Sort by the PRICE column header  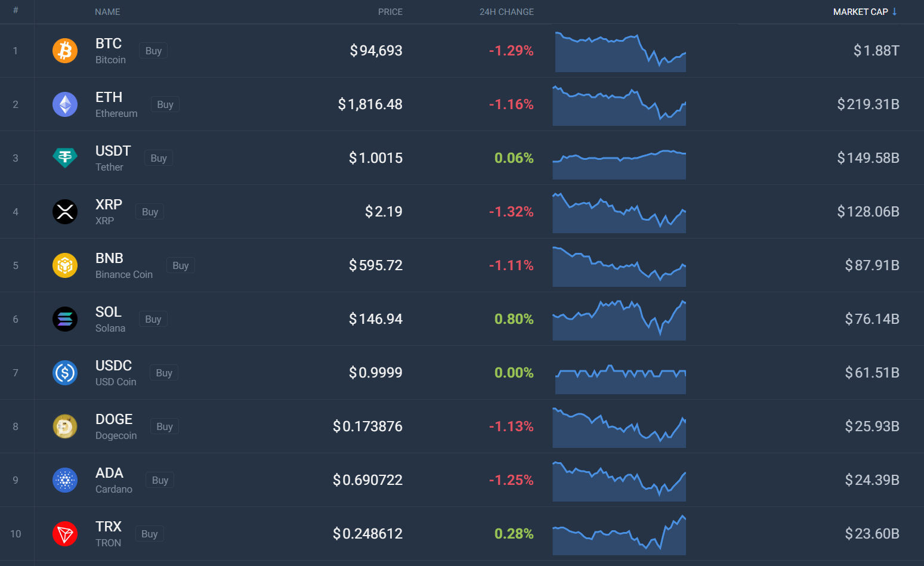pyautogui.click(x=390, y=12)
